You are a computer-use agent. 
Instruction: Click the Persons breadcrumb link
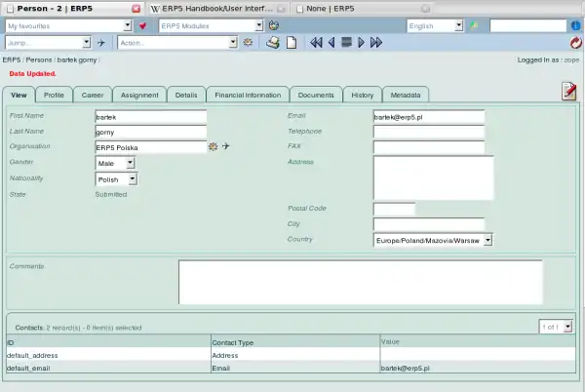39,59
